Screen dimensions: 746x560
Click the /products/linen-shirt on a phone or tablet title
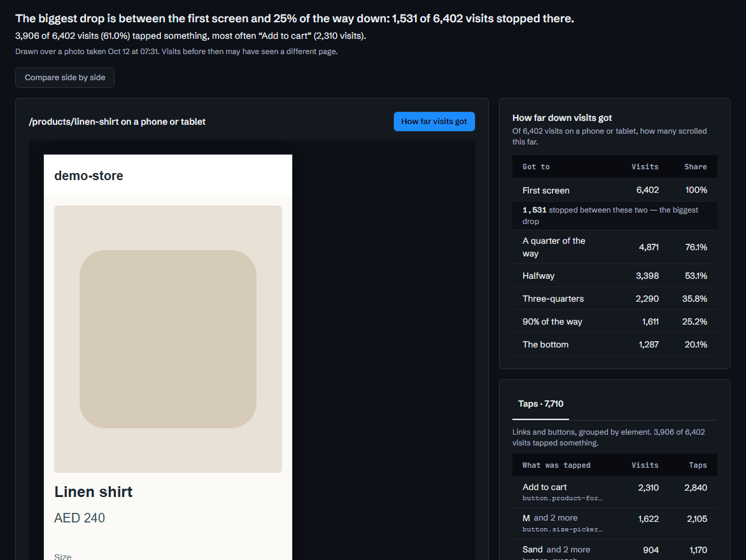pos(117,122)
